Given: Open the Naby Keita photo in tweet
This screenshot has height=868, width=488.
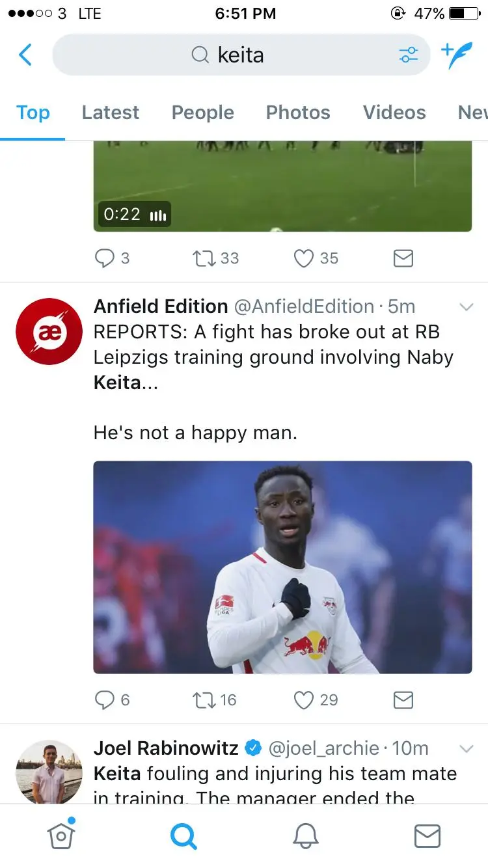Looking at the screenshot, I should click(x=282, y=567).
